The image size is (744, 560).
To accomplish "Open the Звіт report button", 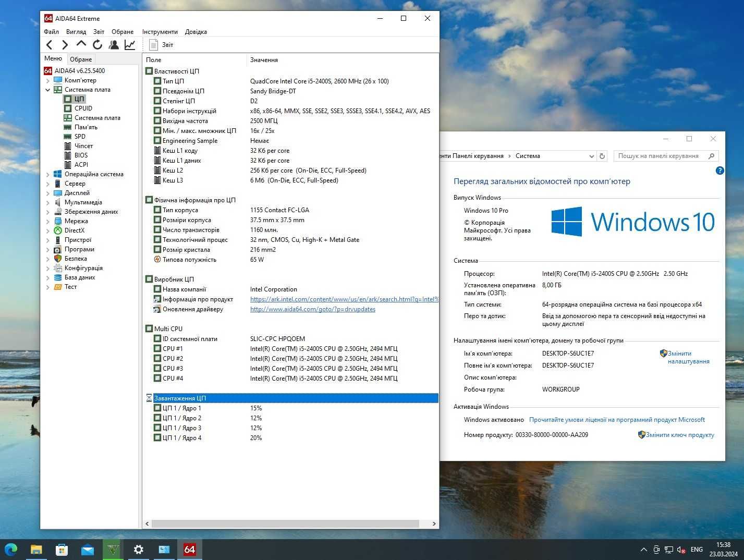I will [161, 45].
